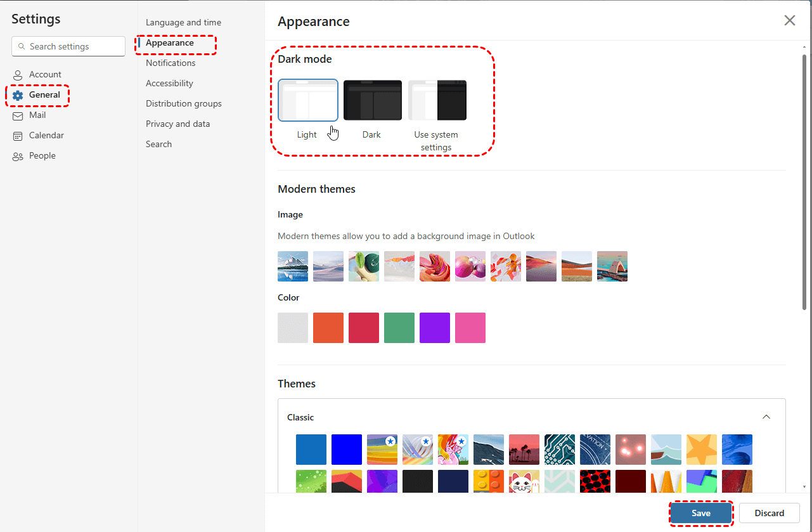Switch to Dark mode option
The image size is (812, 532).
[x=373, y=100]
